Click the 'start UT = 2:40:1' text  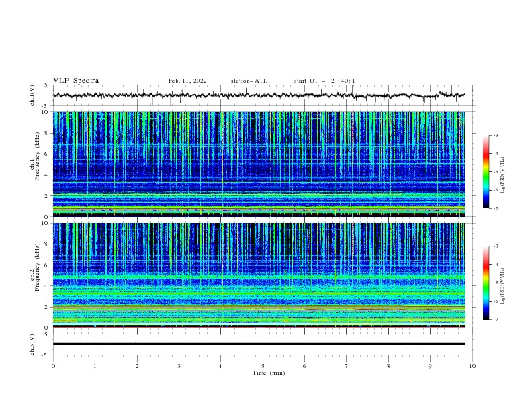click(324, 81)
